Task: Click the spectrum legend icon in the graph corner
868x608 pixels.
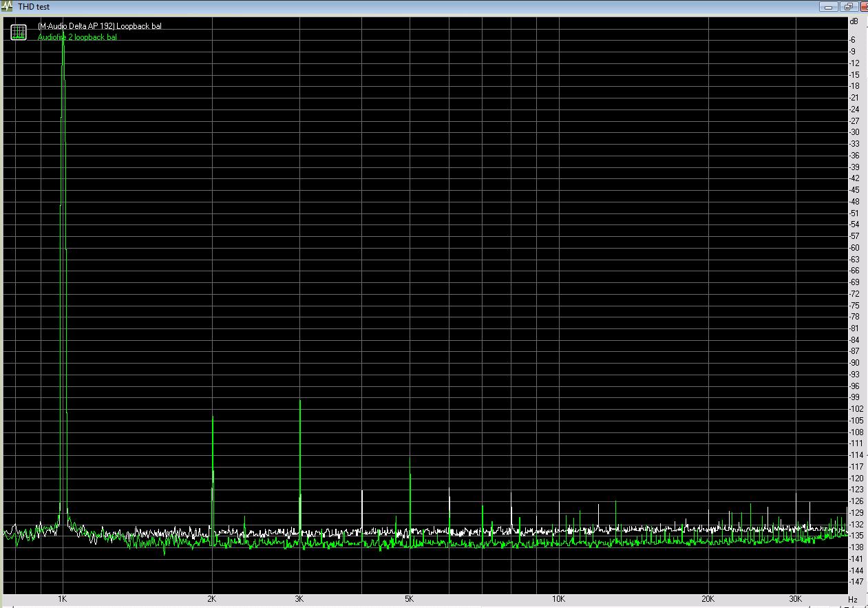Action: [19, 32]
